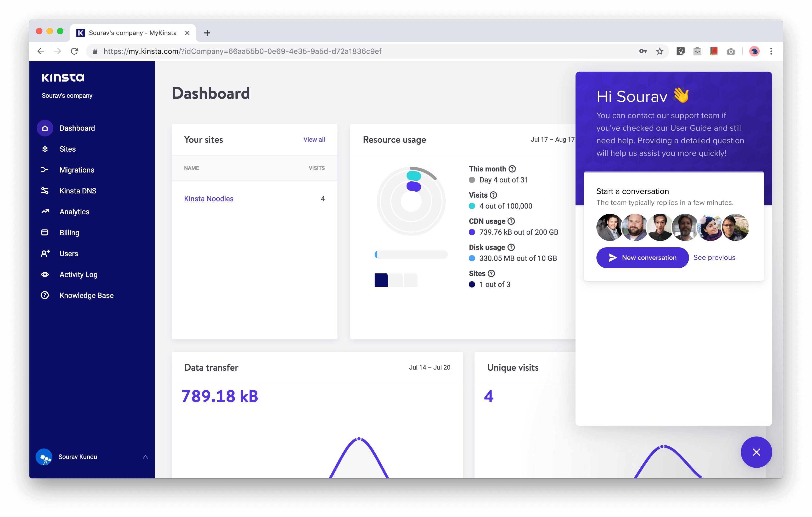Click the Sourav Kundu profile name
The width and height of the screenshot is (812, 517).
pos(77,457)
